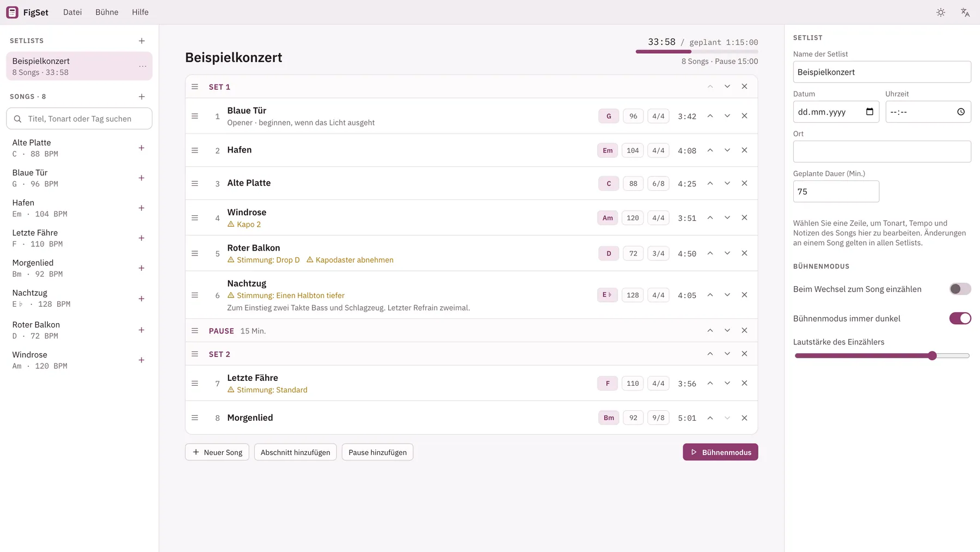Open the Bühne menu

click(x=107, y=12)
